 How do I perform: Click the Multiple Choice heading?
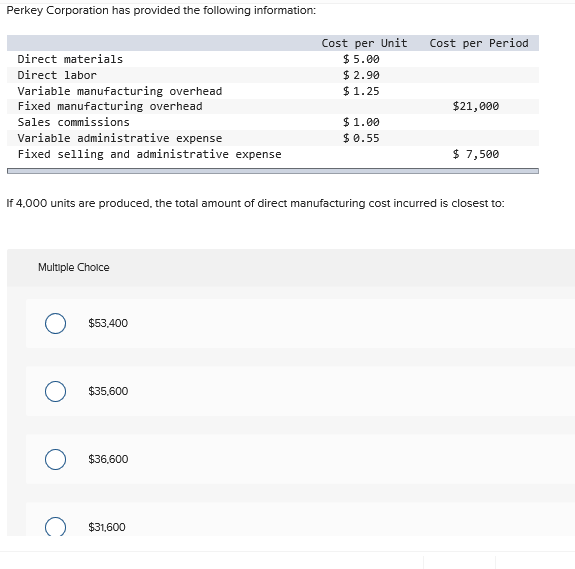click(74, 267)
